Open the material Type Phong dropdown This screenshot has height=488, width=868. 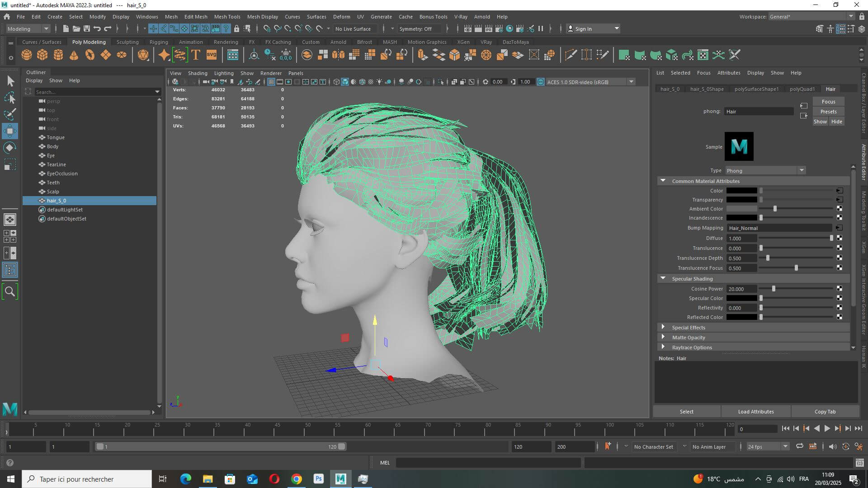765,171
